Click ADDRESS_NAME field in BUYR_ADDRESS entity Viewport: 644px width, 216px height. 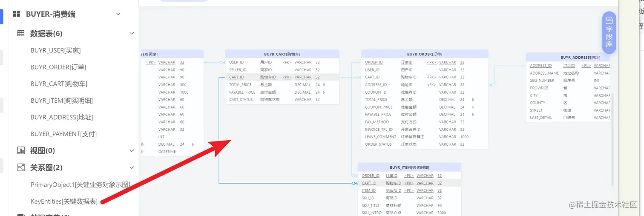click(544, 73)
